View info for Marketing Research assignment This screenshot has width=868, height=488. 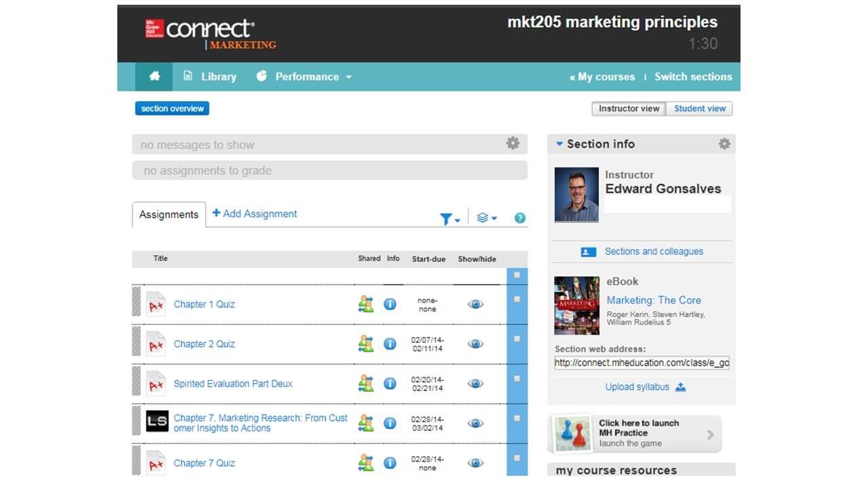click(390, 423)
